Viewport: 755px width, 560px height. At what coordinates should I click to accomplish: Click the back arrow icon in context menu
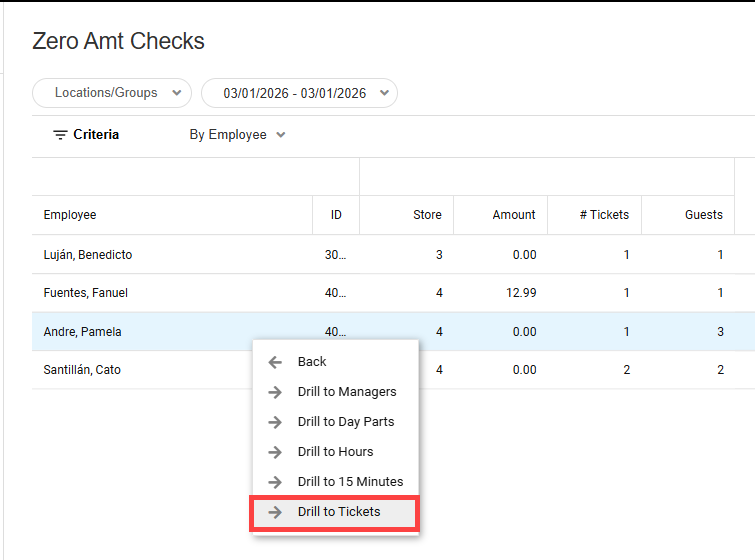[275, 362]
